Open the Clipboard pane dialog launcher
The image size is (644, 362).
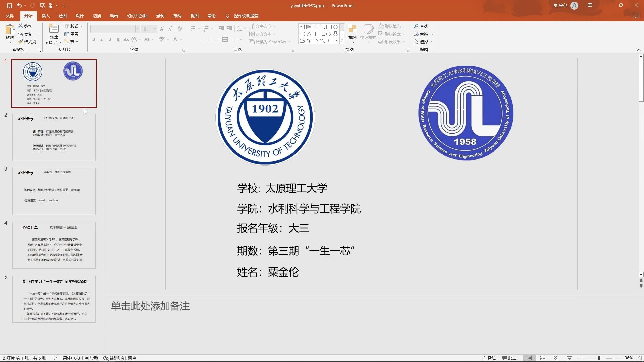[x=40, y=50]
